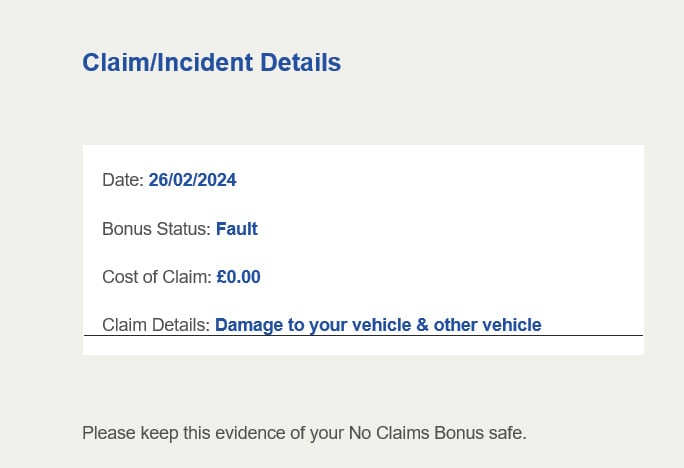Image resolution: width=684 pixels, height=468 pixels.
Task: Click the Claim/Incident Details heading
Action: click(211, 63)
